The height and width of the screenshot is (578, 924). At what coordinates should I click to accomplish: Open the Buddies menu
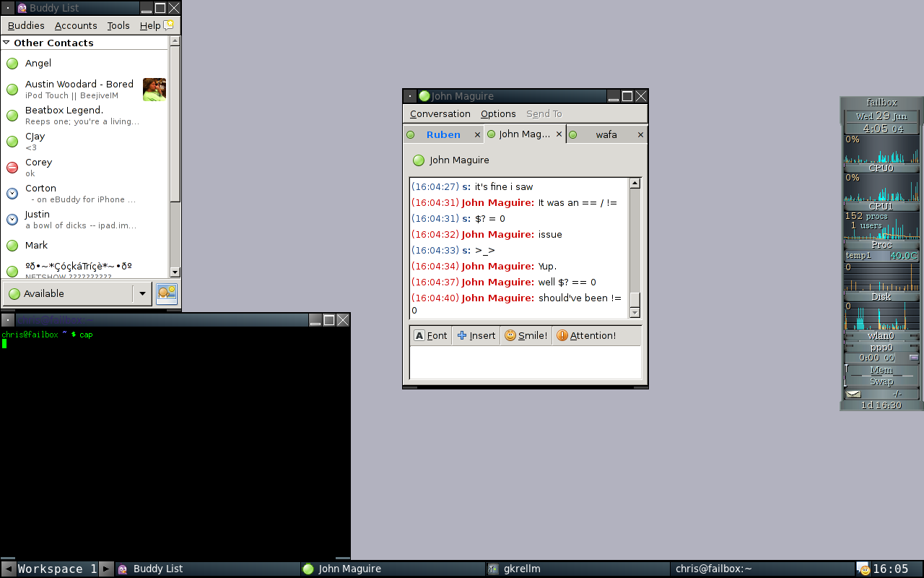point(26,25)
